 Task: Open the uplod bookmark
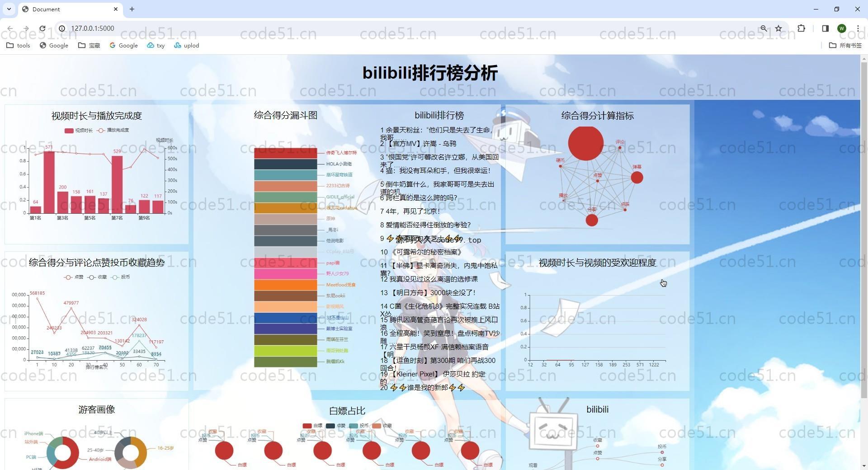pos(186,45)
